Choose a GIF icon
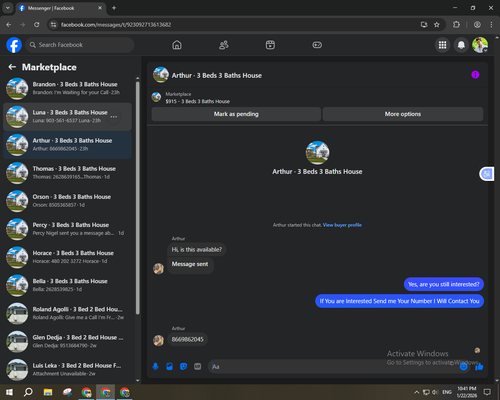 pos(198,367)
